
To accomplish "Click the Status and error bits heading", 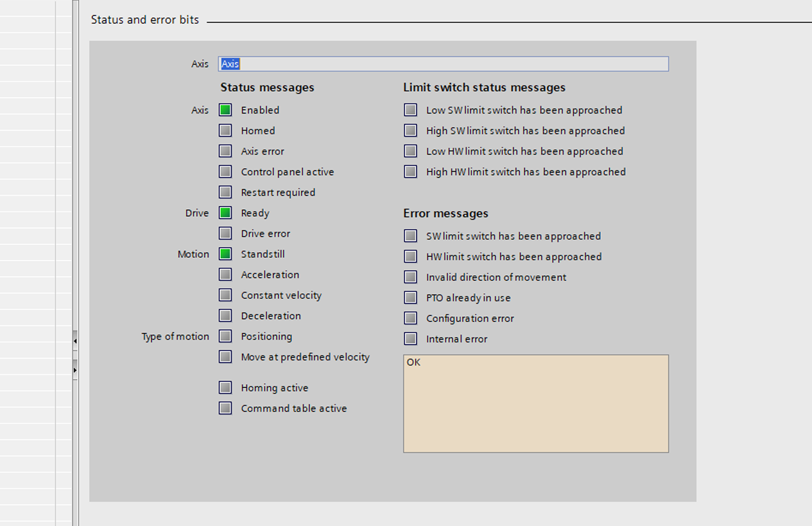I will (x=145, y=20).
